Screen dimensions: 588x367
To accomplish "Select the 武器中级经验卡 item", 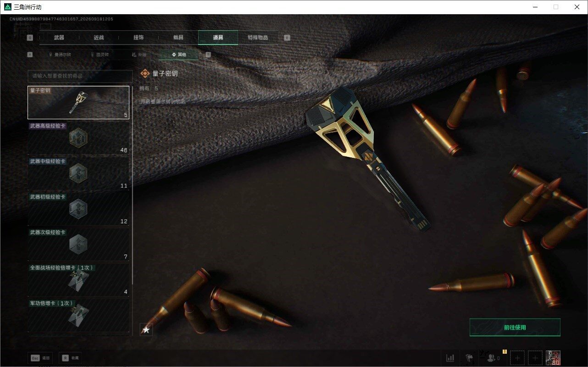I will click(x=78, y=174).
